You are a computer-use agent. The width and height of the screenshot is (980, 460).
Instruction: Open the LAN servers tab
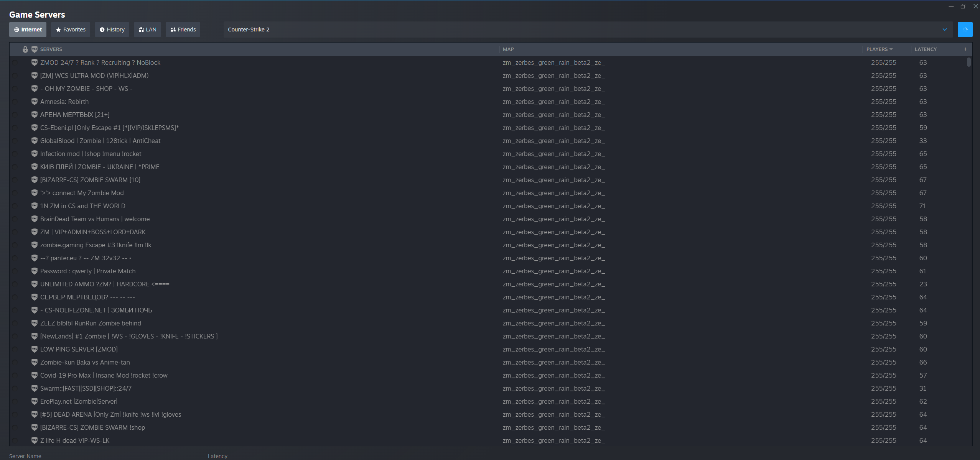147,30
